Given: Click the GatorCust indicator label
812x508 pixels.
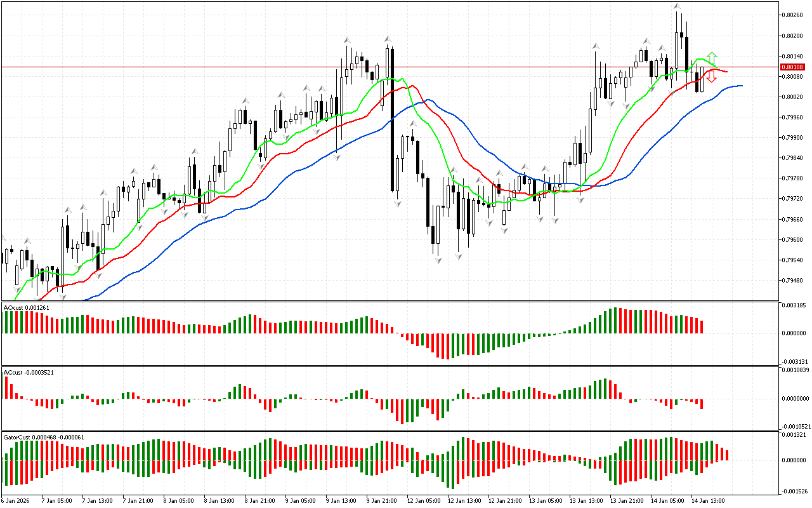Looking at the screenshot, I should (x=43, y=437).
